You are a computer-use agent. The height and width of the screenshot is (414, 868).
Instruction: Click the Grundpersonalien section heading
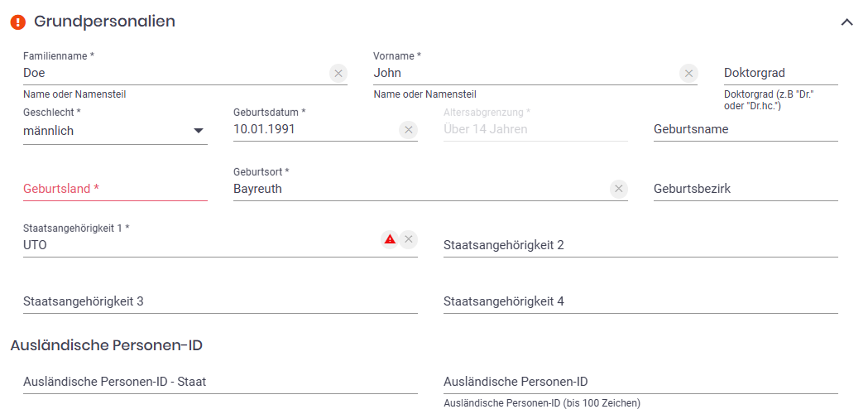[x=104, y=22]
